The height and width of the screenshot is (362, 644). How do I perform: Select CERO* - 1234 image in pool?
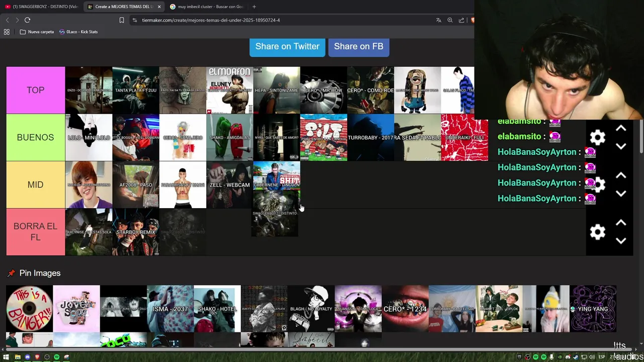(x=405, y=309)
